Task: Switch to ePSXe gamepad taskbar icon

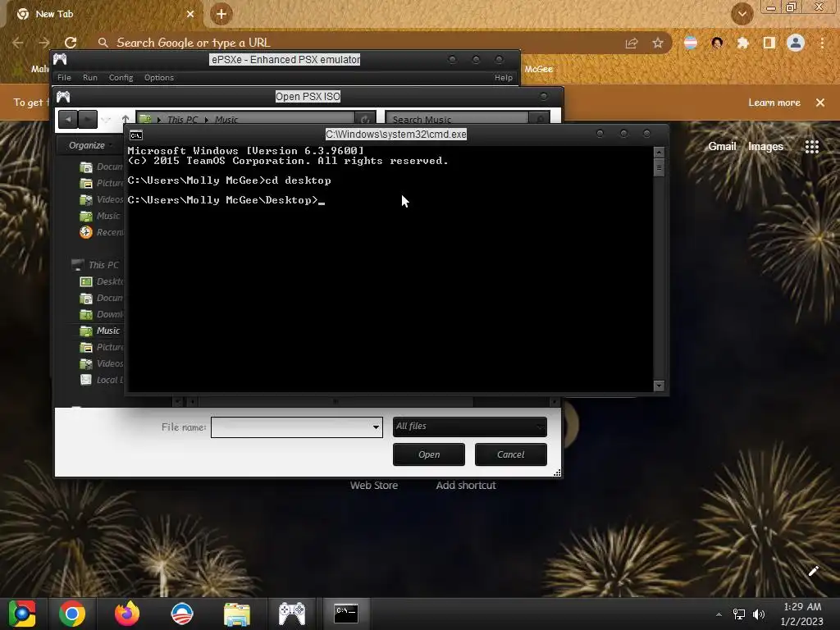Action: pyautogui.click(x=291, y=614)
